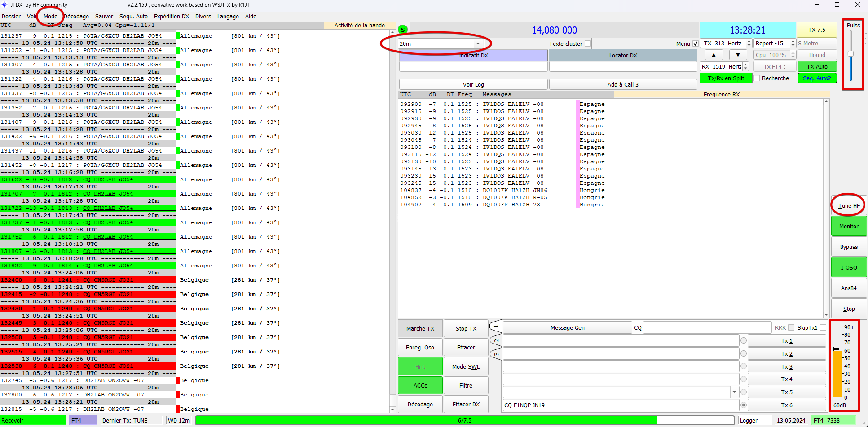This screenshot has height=427, width=868.
Task: Toggle the Texte cluster checkbox
Action: (588, 44)
